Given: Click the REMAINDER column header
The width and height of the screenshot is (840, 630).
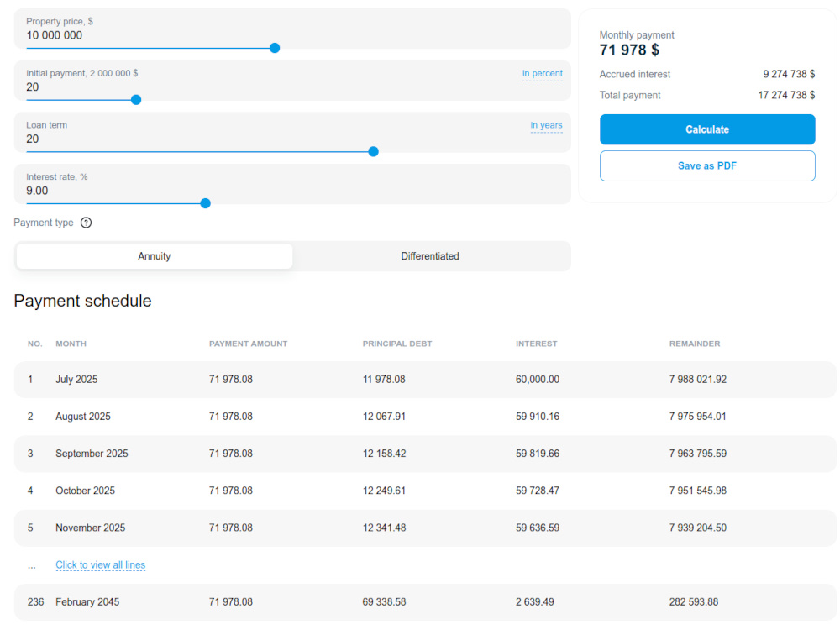Looking at the screenshot, I should click(x=695, y=344).
